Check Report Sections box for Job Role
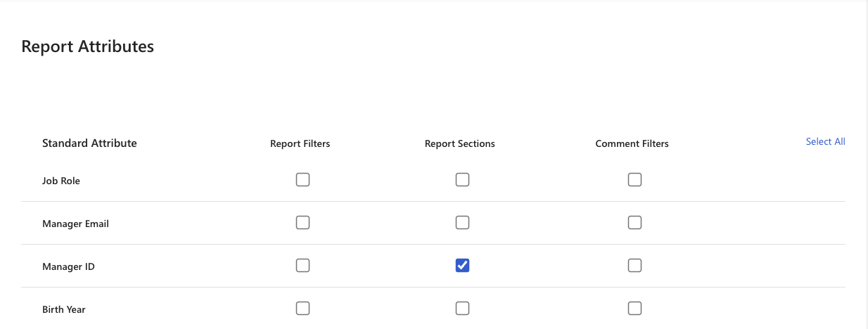Image resolution: width=868 pixels, height=329 pixels. click(462, 179)
